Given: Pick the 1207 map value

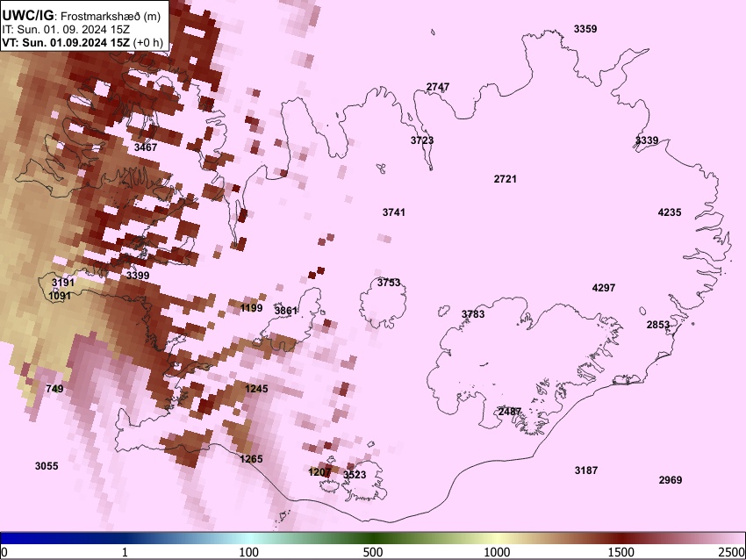Looking at the screenshot, I should pyautogui.click(x=319, y=472).
